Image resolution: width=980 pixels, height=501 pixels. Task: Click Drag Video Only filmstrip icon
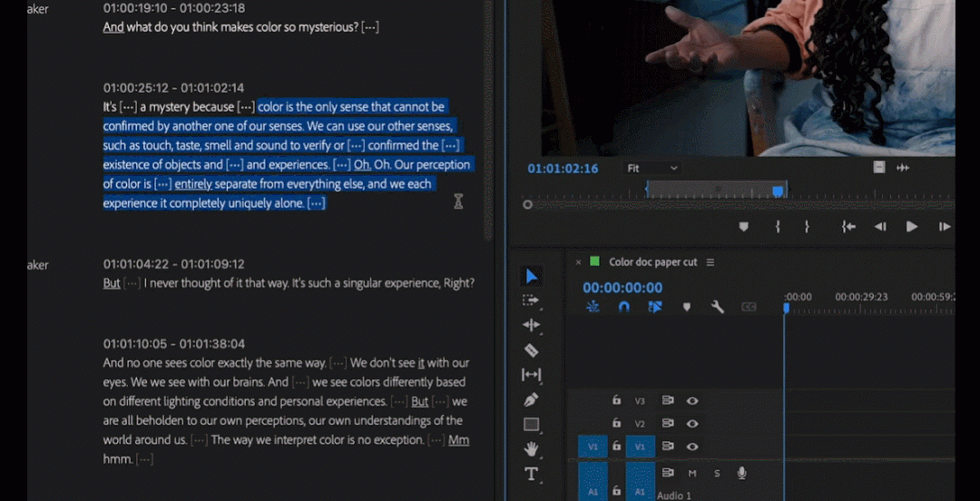(879, 168)
